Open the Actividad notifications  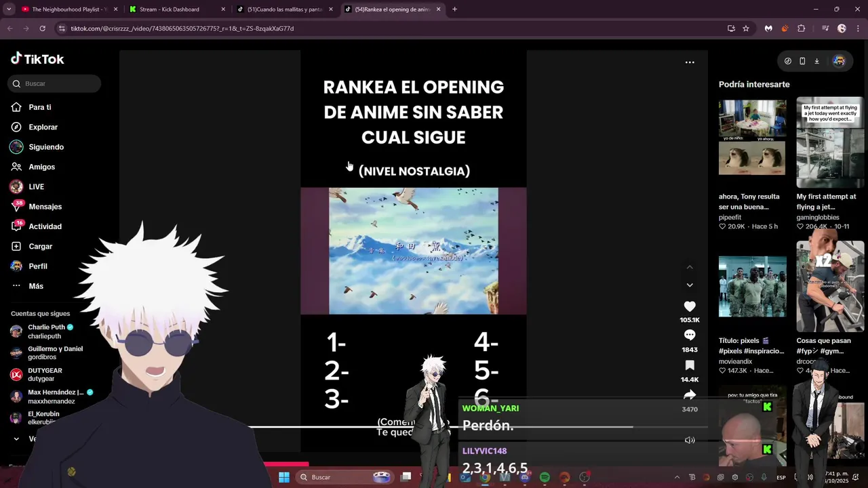[45, 226]
